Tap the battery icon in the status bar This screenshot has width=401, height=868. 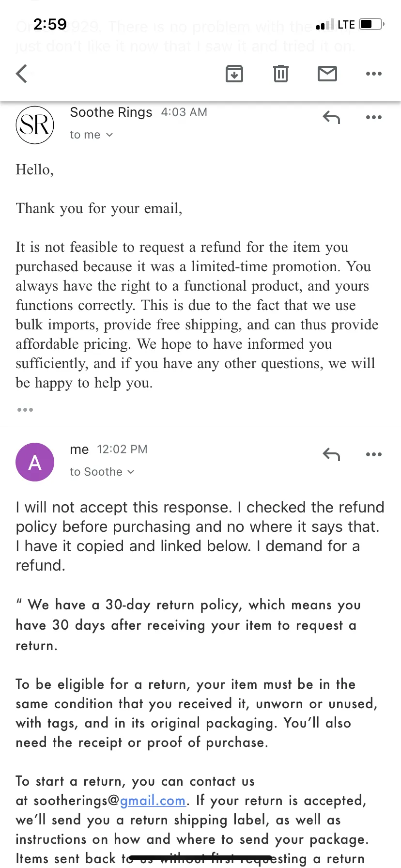coord(372,24)
